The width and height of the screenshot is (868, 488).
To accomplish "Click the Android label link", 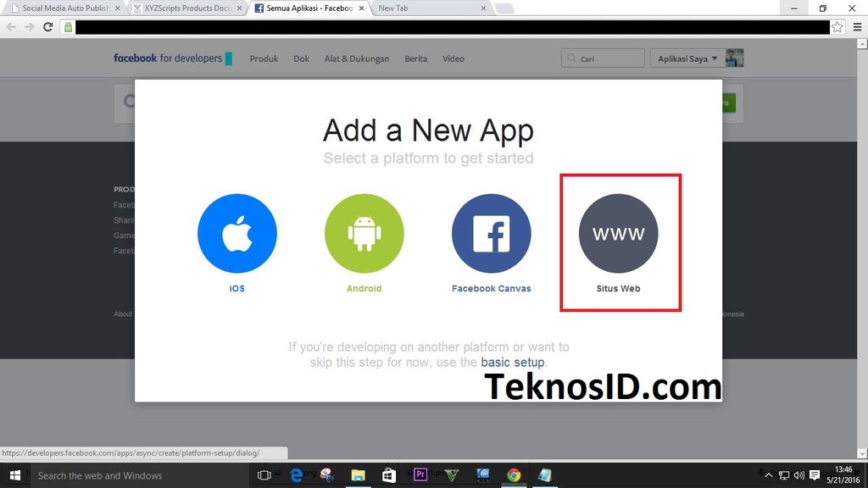I will 364,288.
